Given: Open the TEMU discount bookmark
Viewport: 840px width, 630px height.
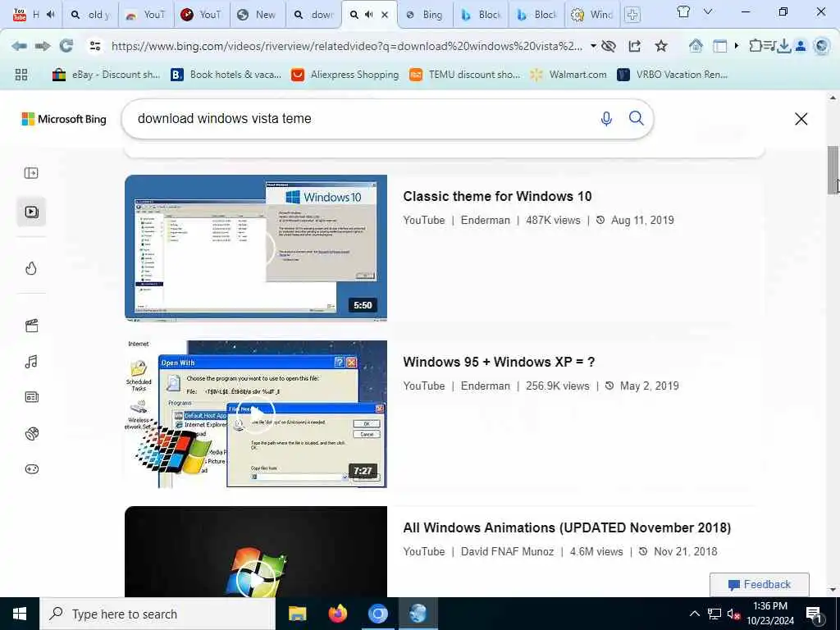Looking at the screenshot, I should click(x=464, y=75).
